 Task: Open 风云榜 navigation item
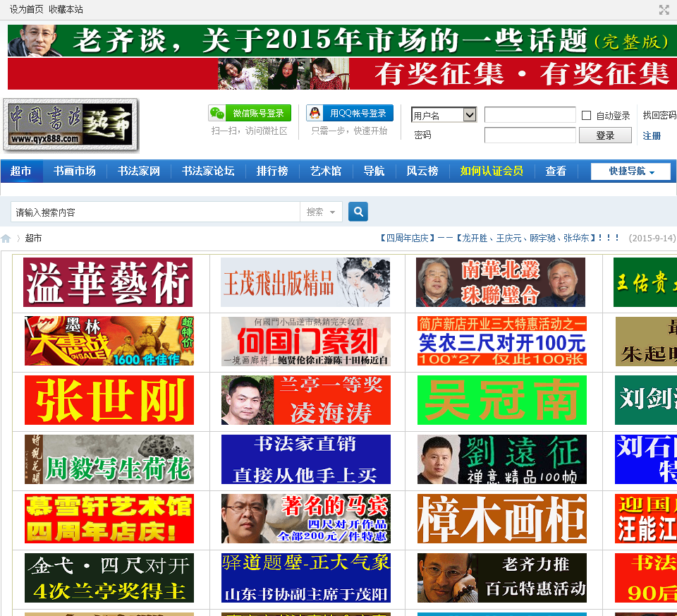[422, 171]
